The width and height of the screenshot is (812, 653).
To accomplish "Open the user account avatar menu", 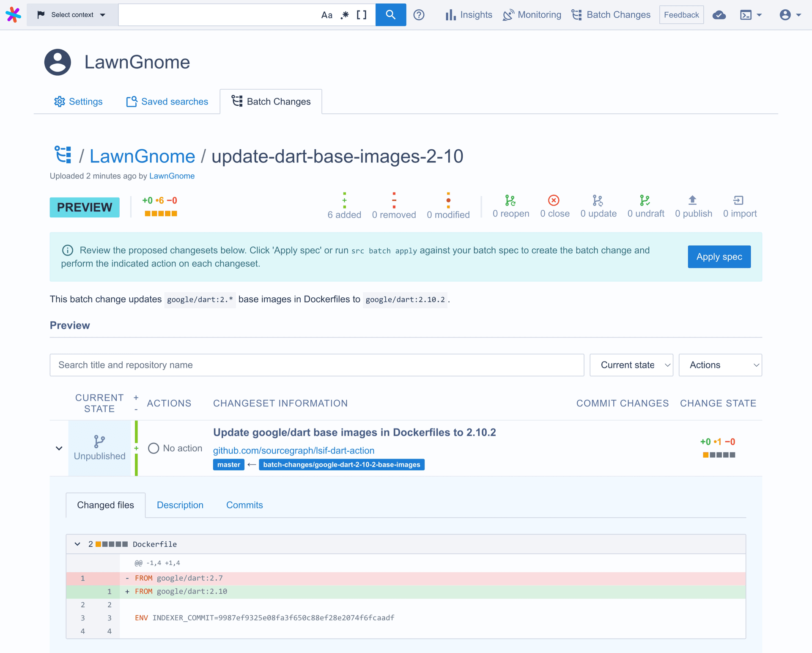I will tap(790, 15).
